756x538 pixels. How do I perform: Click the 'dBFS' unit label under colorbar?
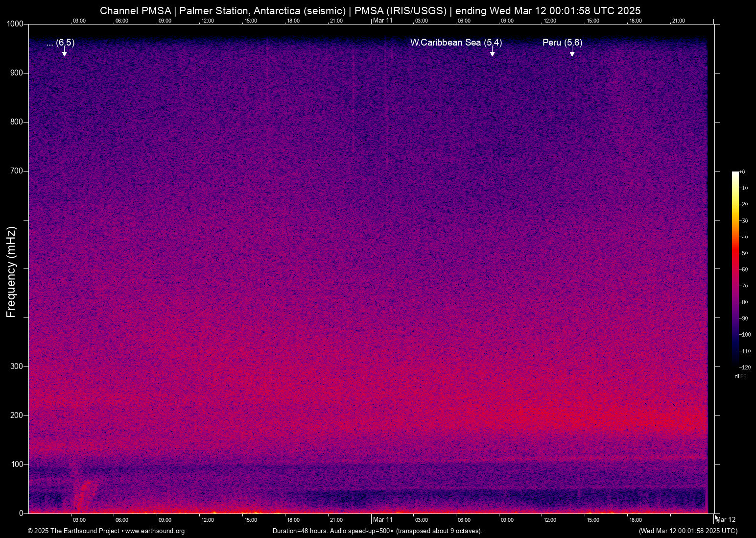click(740, 376)
